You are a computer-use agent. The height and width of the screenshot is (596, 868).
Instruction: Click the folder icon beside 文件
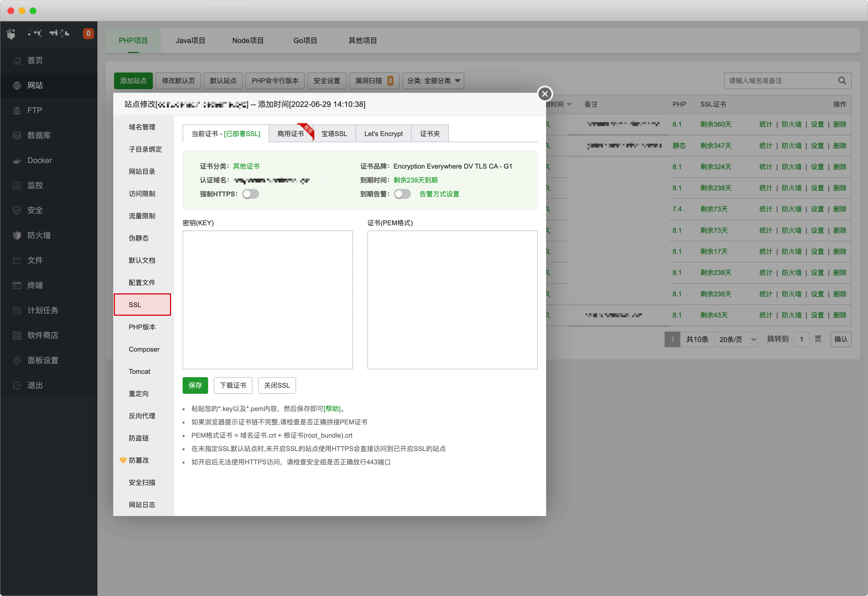[x=17, y=260]
